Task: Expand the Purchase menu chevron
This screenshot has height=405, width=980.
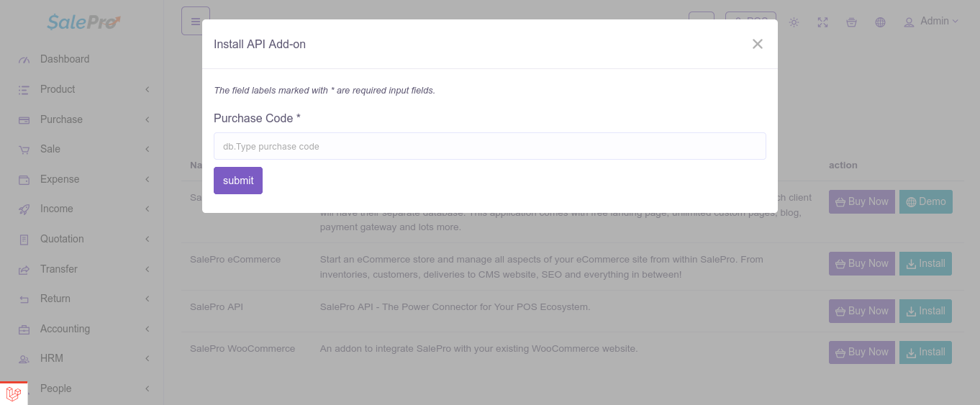Action: tap(147, 119)
